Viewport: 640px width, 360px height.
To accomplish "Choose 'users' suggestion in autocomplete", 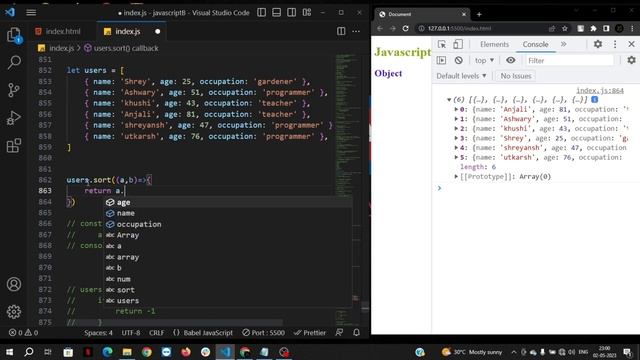I will (228, 301).
